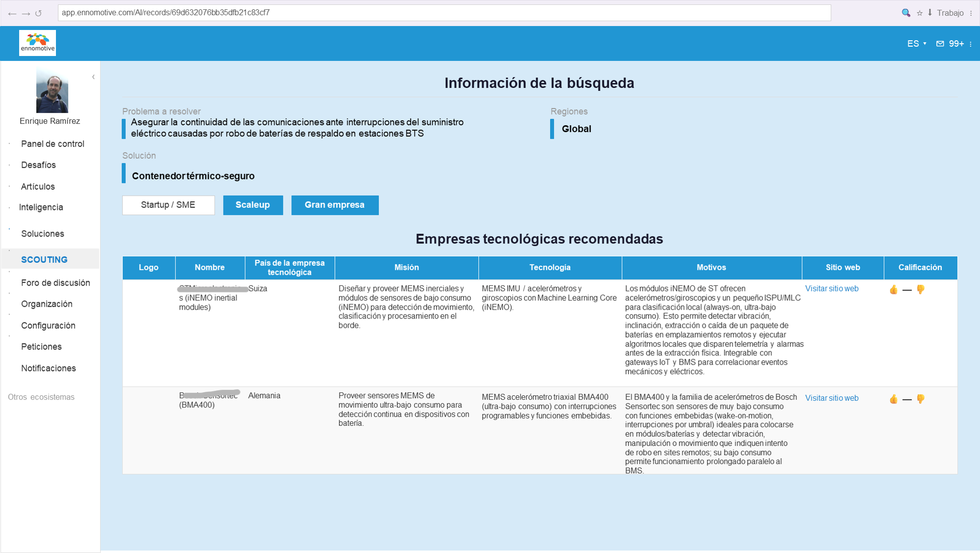The image size is (980, 553).
Task: Click the Motivos column header
Action: 711,267
